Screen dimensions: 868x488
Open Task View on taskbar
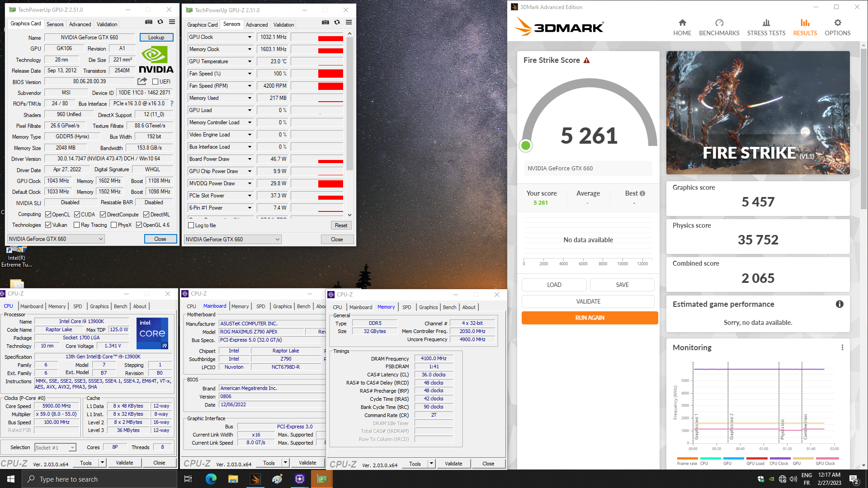(188, 479)
